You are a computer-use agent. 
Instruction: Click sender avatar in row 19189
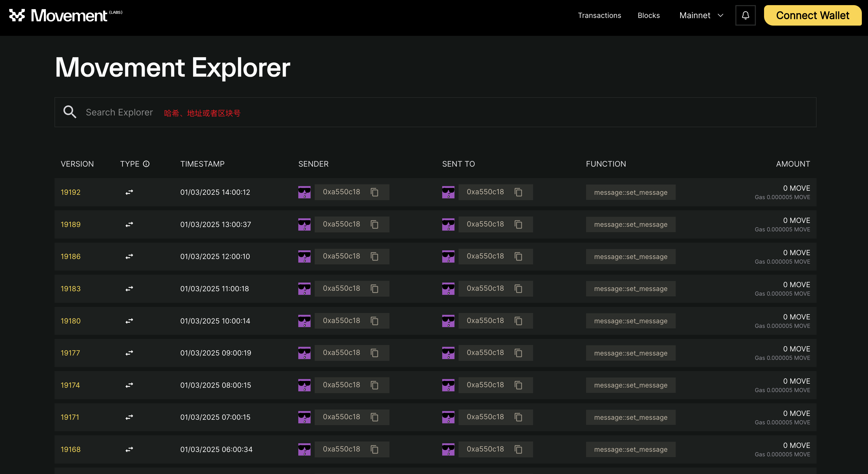click(x=304, y=224)
